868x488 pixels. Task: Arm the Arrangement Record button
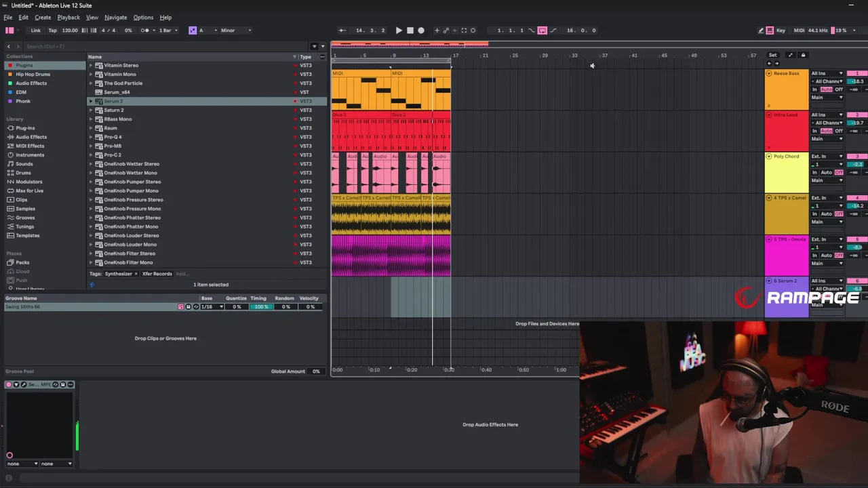pyautogui.click(x=421, y=30)
